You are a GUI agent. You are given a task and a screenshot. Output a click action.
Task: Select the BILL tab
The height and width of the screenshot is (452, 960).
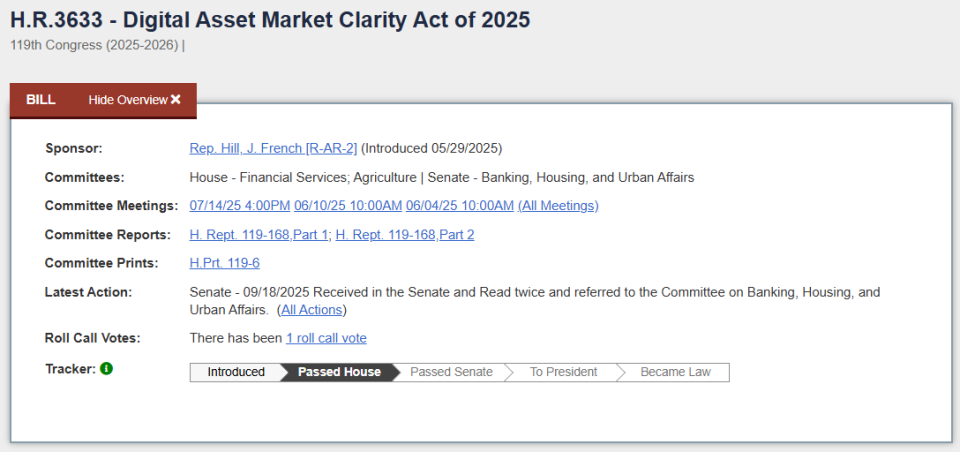click(x=41, y=100)
